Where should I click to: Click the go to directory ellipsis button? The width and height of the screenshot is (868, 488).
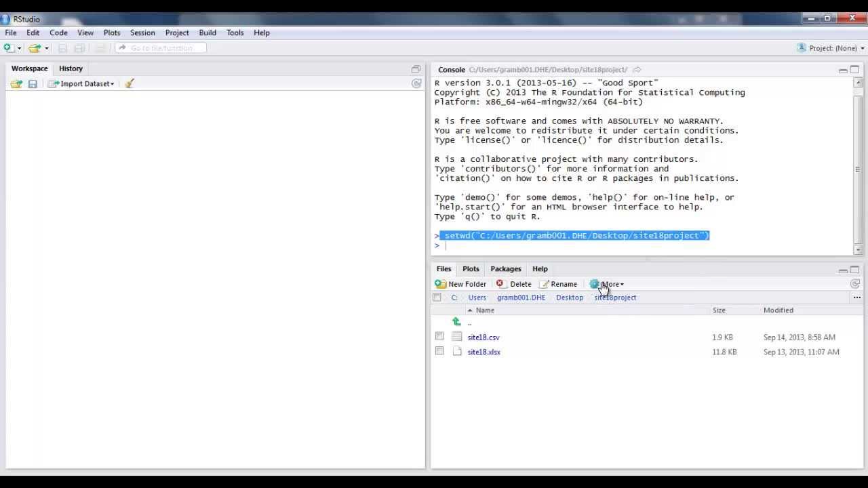[856, 298]
